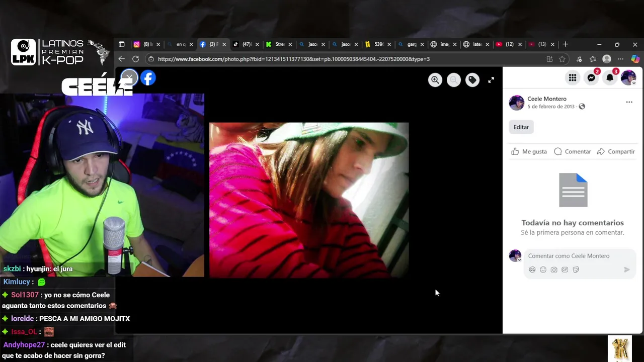Click 'Todavía no hay comentarios' text
The width and height of the screenshot is (644, 362).
coord(573,223)
